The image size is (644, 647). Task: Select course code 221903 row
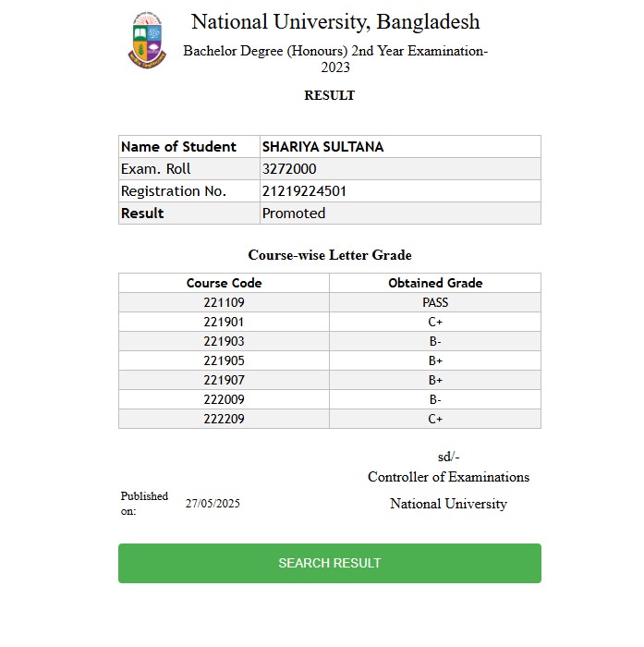(x=224, y=341)
